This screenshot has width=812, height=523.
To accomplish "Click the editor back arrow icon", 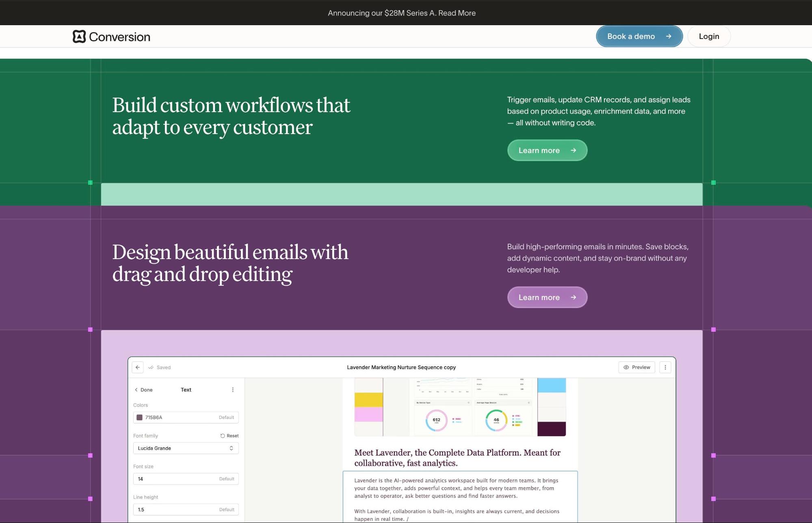I will [138, 367].
